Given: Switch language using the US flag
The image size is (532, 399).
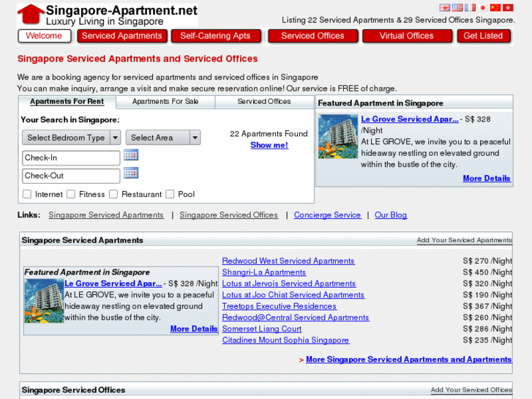Looking at the screenshot, I should 457,7.
